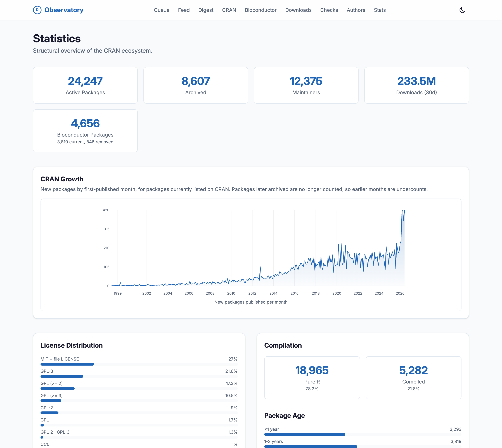
Task: Click the 21.6% value for GPL-3
Action: coord(231,371)
